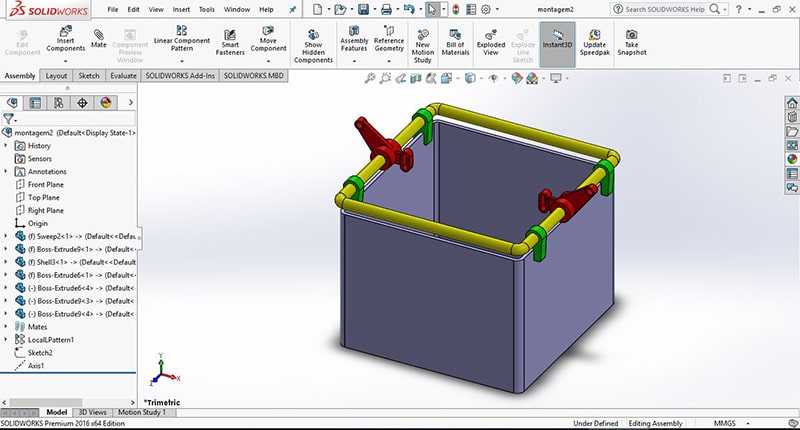Click the filter icon in feature tree
This screenshot has width=800, height=430.
(9, 119)
